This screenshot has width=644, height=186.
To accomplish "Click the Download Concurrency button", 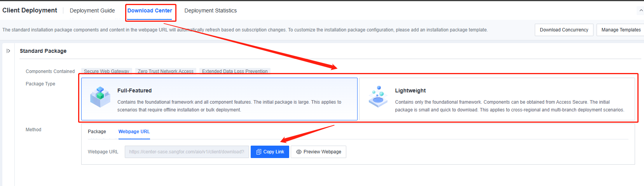I will pyautogui.click(x=564, y=30).
